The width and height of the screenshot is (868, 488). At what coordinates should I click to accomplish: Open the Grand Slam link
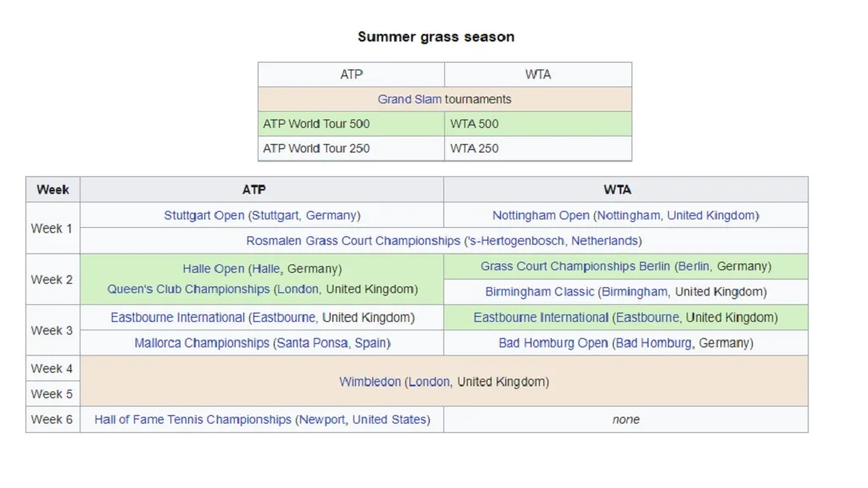click(409, 99)
